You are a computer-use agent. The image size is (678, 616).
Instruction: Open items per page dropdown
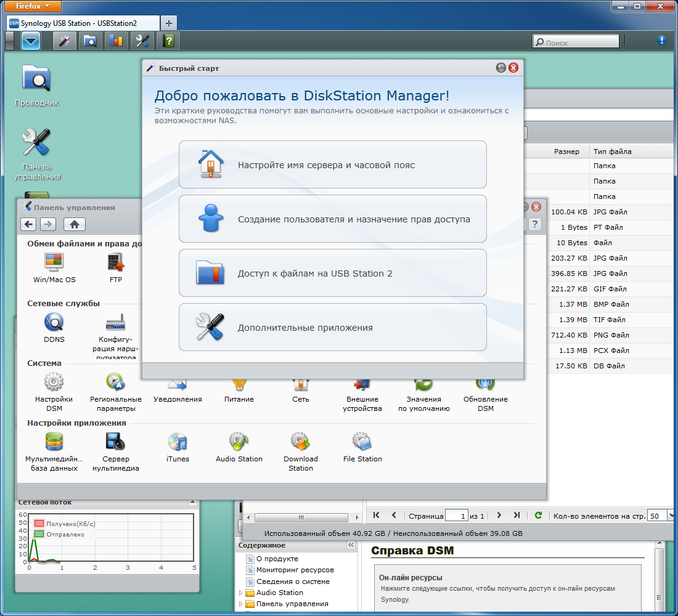(671, 515)
